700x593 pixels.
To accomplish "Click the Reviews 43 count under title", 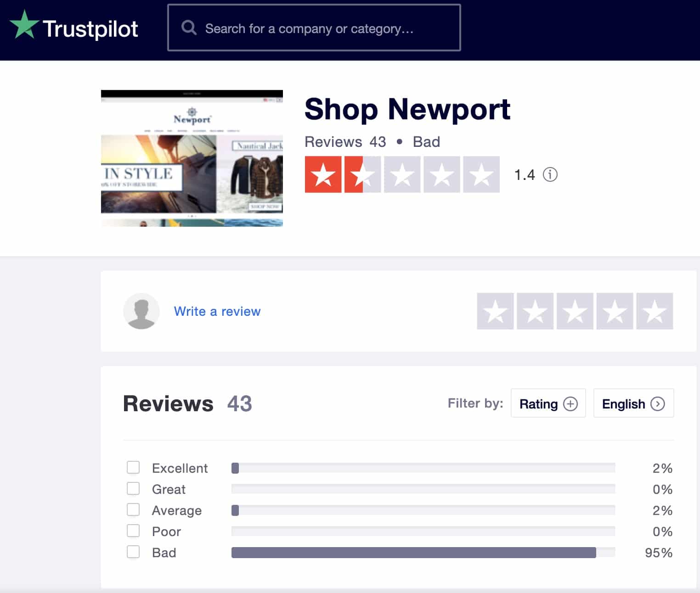I will [x=345, y=142].
